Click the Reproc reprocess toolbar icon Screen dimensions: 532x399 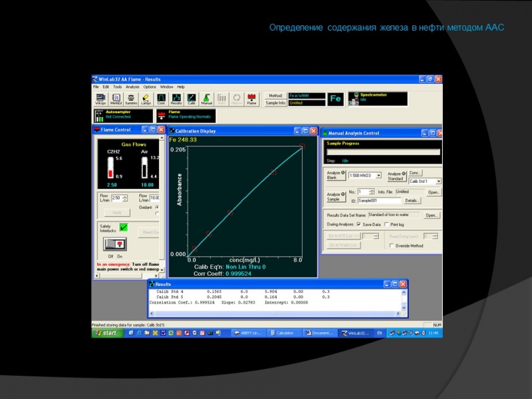click(x=237, y=99)
